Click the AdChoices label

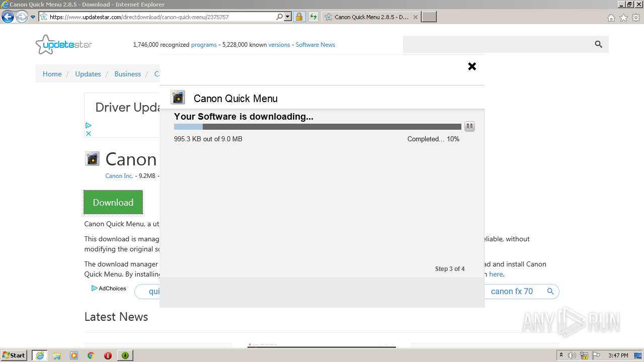click(109, 289)
